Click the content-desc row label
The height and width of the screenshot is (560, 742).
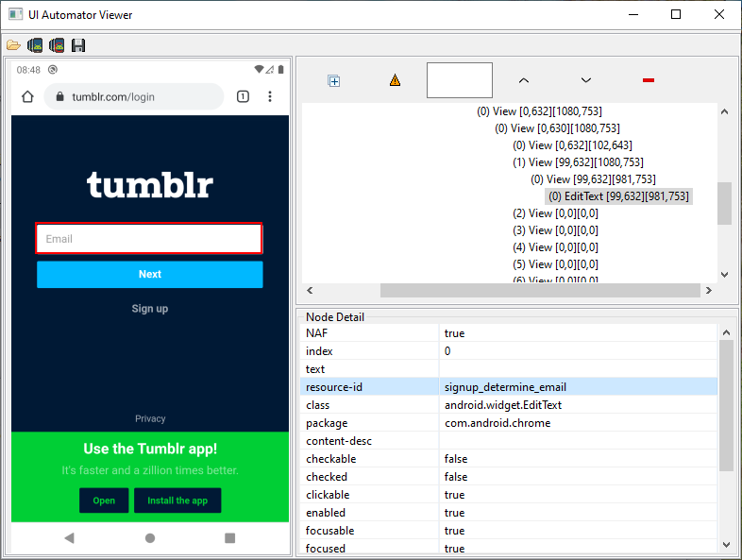click(x=339, y=441)
